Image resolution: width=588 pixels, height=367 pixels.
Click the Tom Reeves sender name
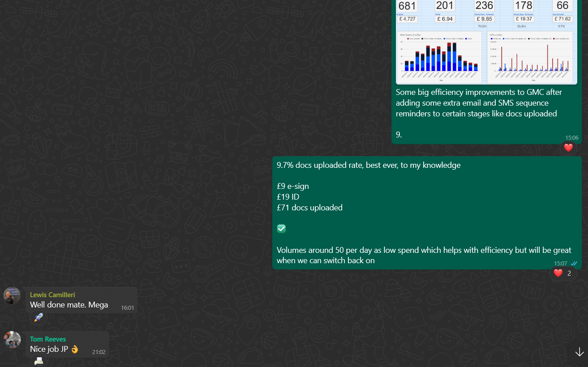coord(48,339)
